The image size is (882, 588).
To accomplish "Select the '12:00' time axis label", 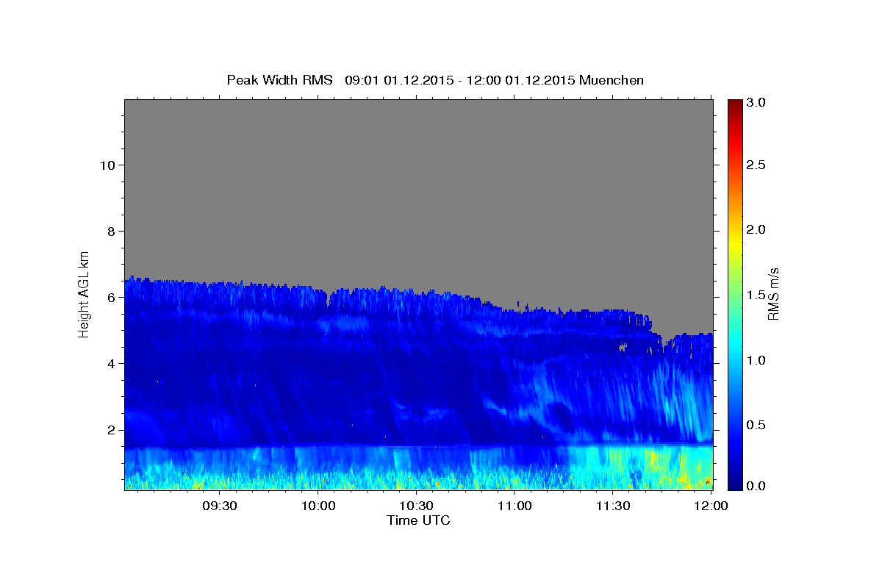I will (711, 506).
